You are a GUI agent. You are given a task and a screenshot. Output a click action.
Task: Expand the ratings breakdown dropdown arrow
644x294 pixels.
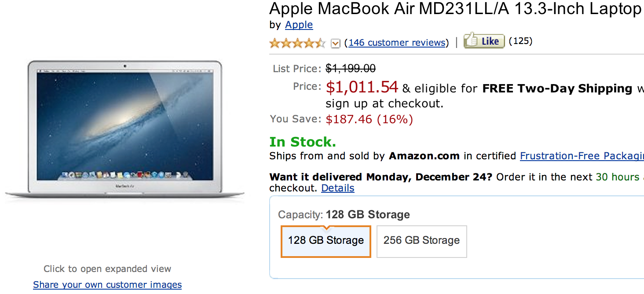336,43
